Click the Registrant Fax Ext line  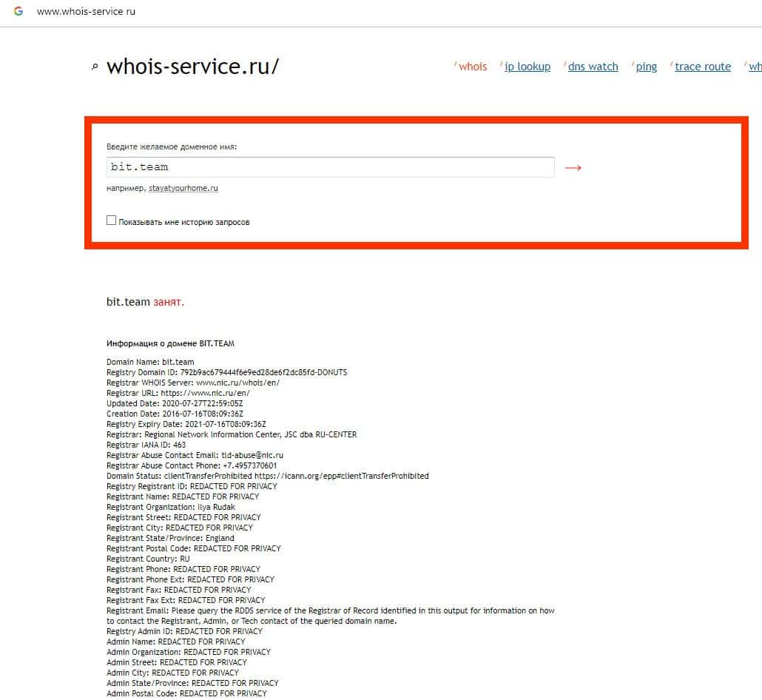[x=186, y=600]
